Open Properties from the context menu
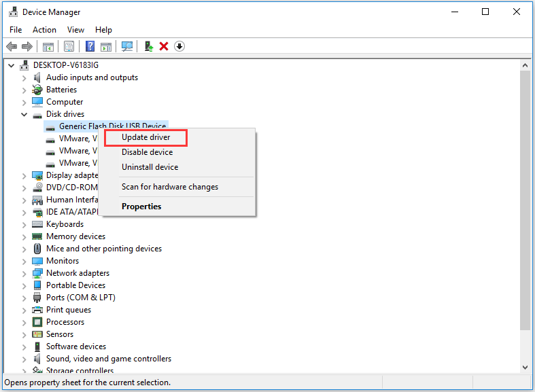The width and height of the screenshot is (535, 392). pos(141,207)
